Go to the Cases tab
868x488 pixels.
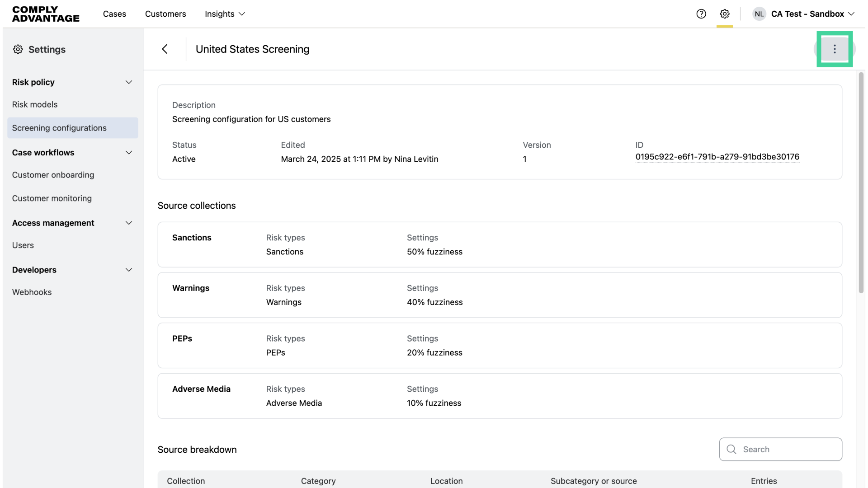[x=114, y=14]
